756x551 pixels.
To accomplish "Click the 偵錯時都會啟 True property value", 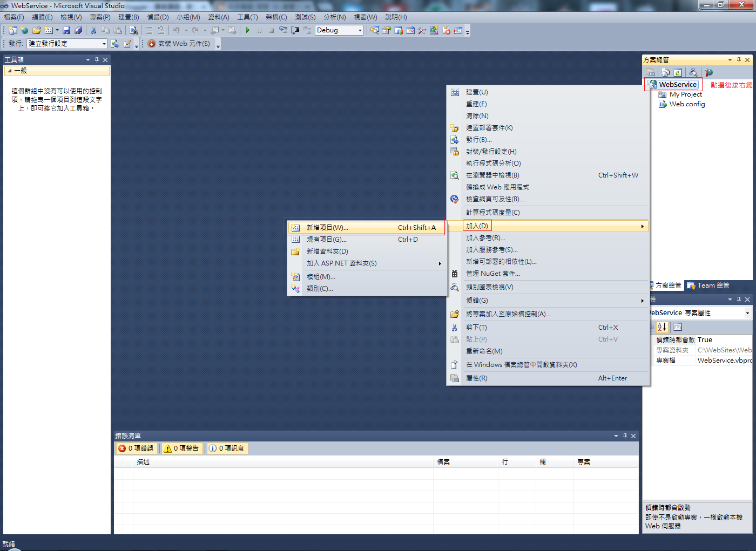I will (x=724, y=340).
